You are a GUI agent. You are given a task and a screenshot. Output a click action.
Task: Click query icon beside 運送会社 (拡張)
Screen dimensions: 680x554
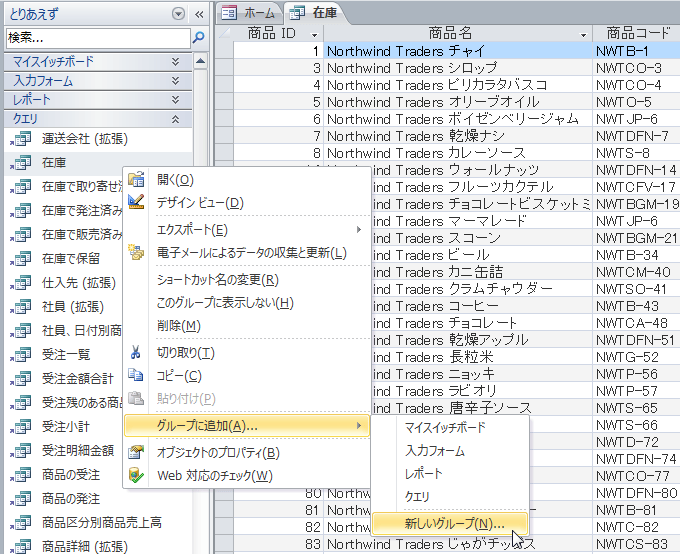pos(20,139)
